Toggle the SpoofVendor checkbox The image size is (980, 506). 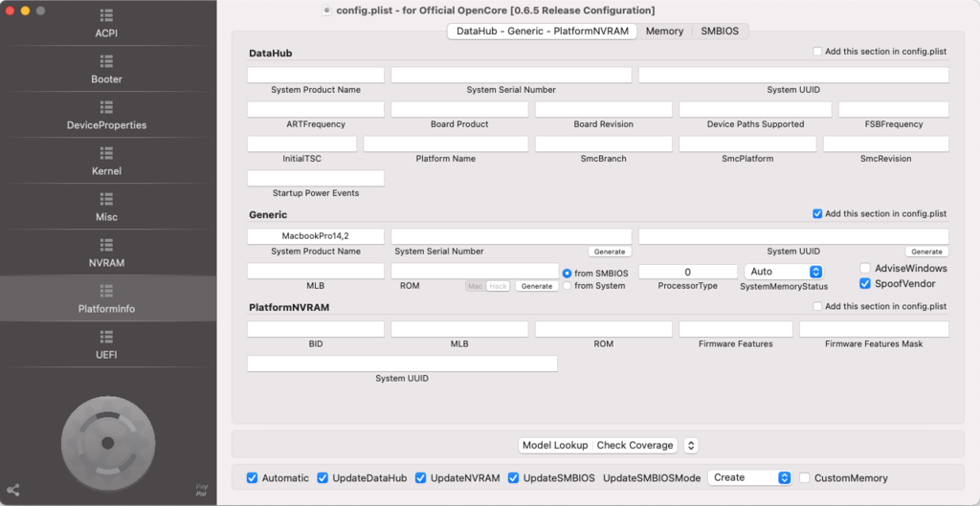865,284
